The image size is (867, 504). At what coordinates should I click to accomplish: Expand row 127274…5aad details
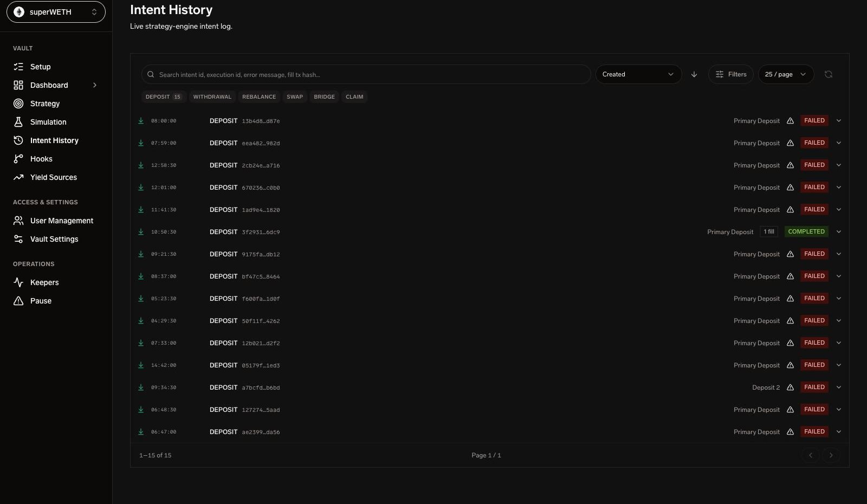[x=839, y=410]
